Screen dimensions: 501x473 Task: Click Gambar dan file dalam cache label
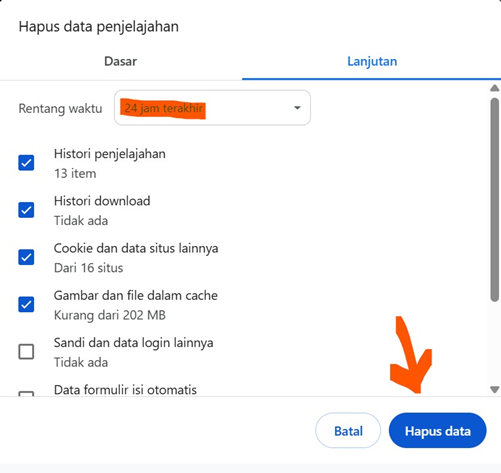point(136,296)
